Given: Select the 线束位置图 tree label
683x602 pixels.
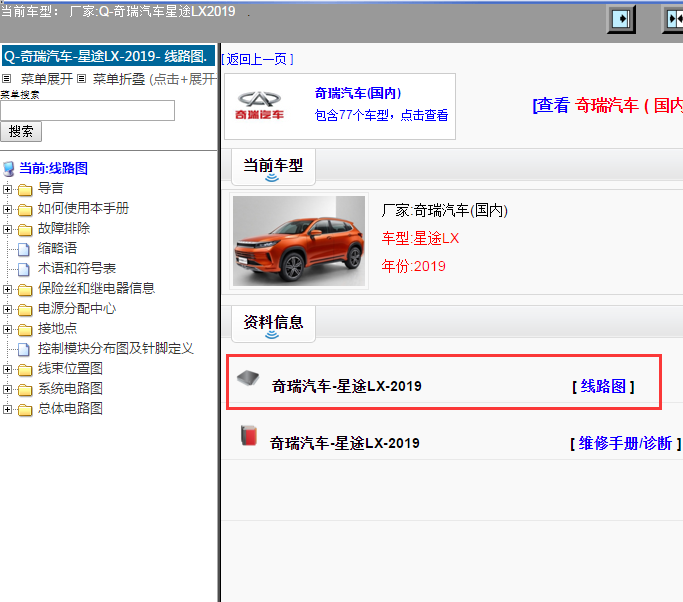Looking at the screenshot, I should (70, 369).
